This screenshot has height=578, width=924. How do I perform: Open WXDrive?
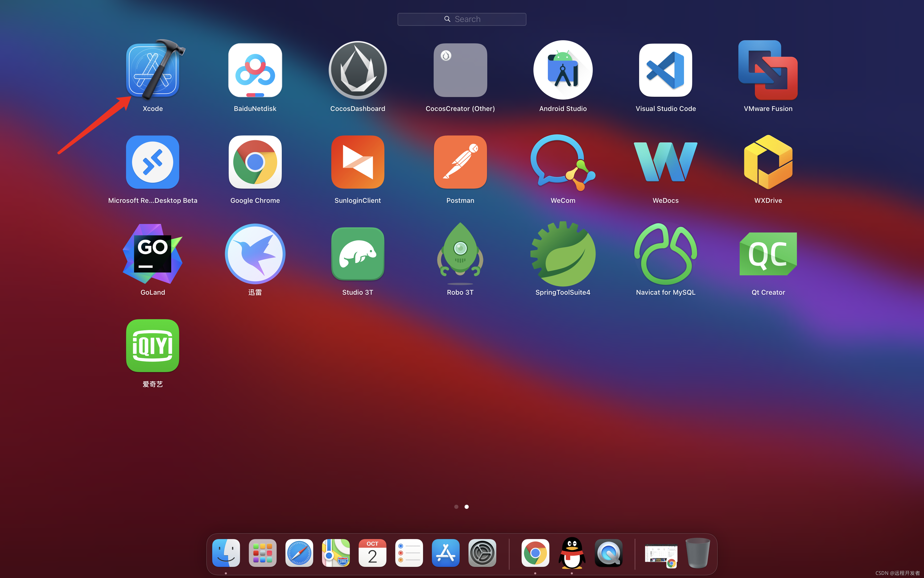pyautogui.click(x=768, y=162)
